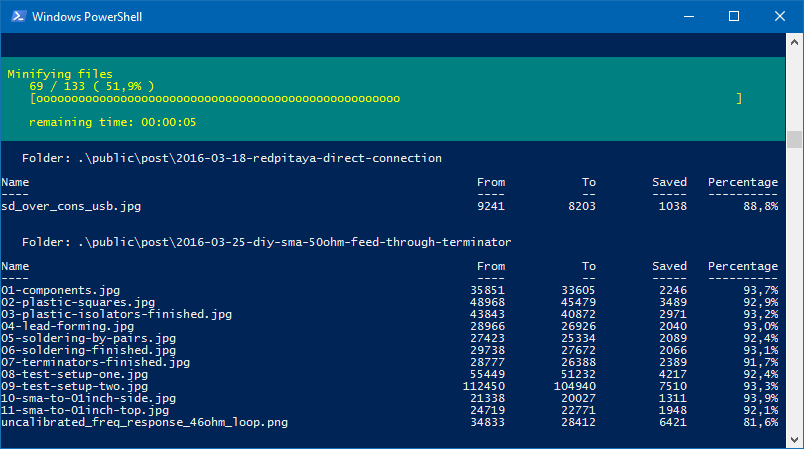Minimize the Windows PowerShell window
The image size is (804, 449).
[x=688, y=16]
